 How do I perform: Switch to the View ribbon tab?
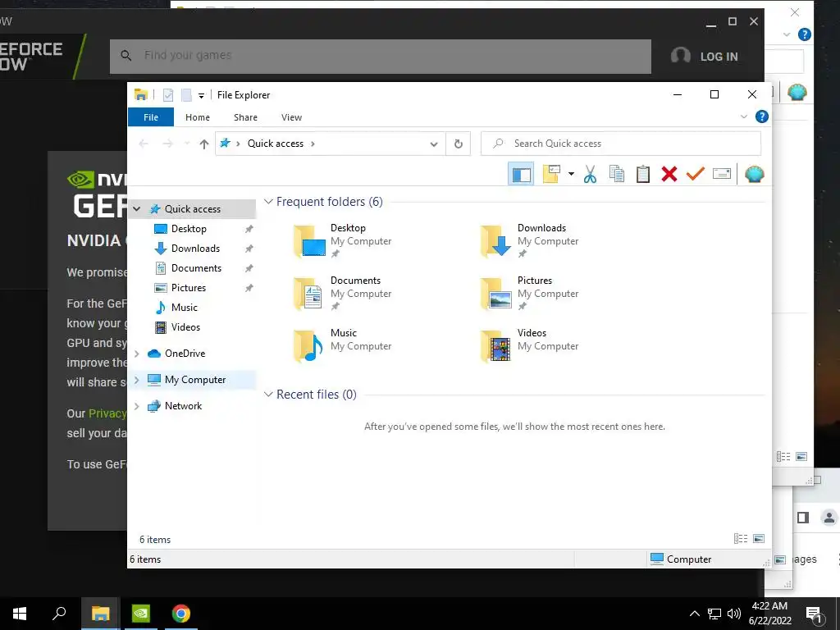coord(291,117)
